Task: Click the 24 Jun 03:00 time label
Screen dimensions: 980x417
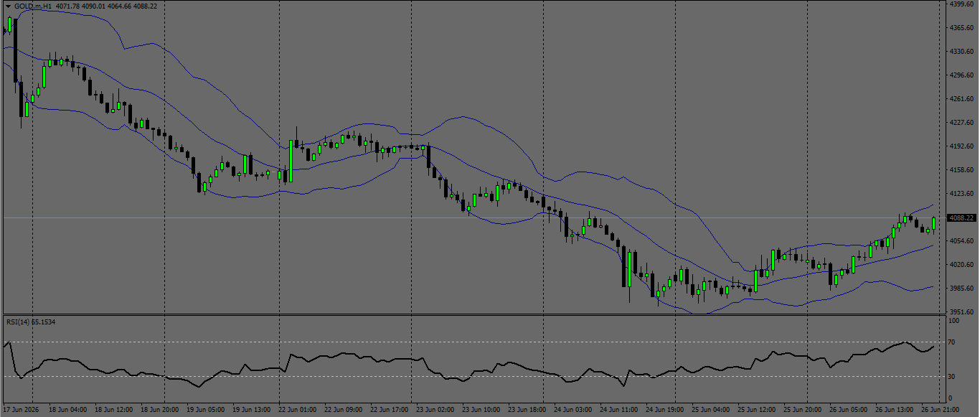Action: point(573,409)
